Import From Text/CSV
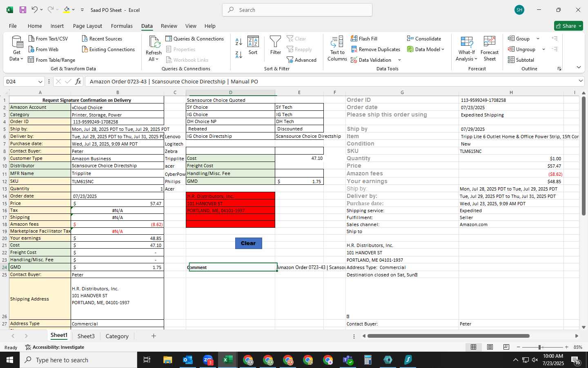588x368 pixels. click(48, 38)
